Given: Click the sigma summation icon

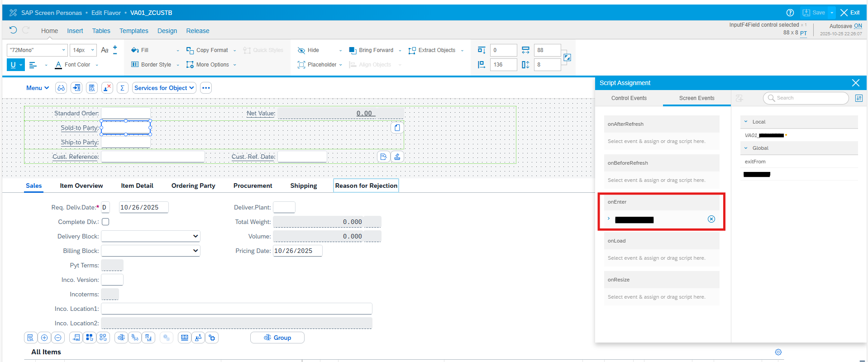Looking at the screenshot, I should coord(122,88).
